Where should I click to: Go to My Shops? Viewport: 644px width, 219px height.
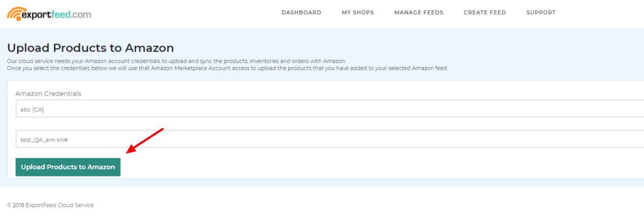click(358, 13)
